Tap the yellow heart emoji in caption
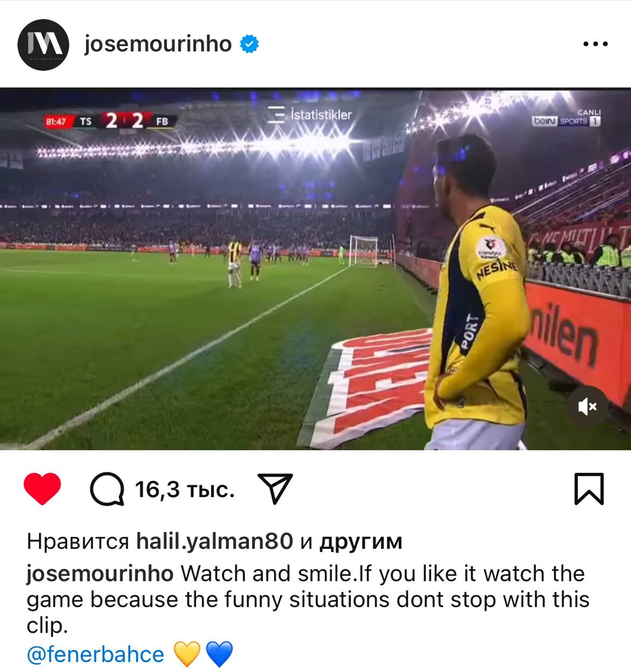 point(187,654)
